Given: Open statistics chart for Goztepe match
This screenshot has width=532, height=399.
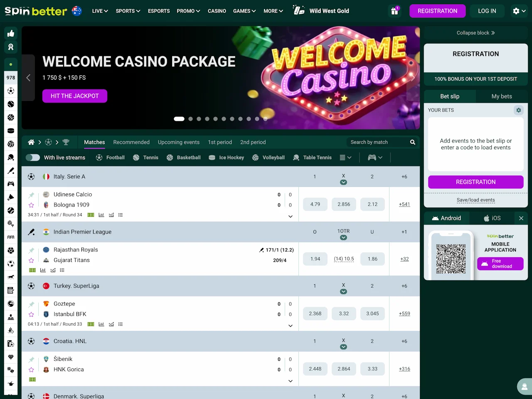Looking at the screenshot, I should [x=101, y=324].
